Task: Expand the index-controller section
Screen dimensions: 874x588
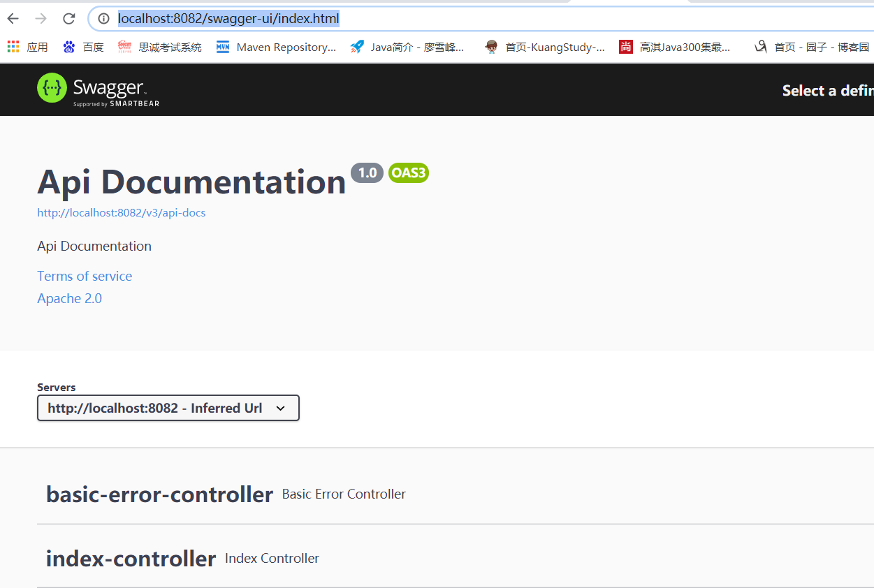Action: pyautogui.click(x=456, y=558)
